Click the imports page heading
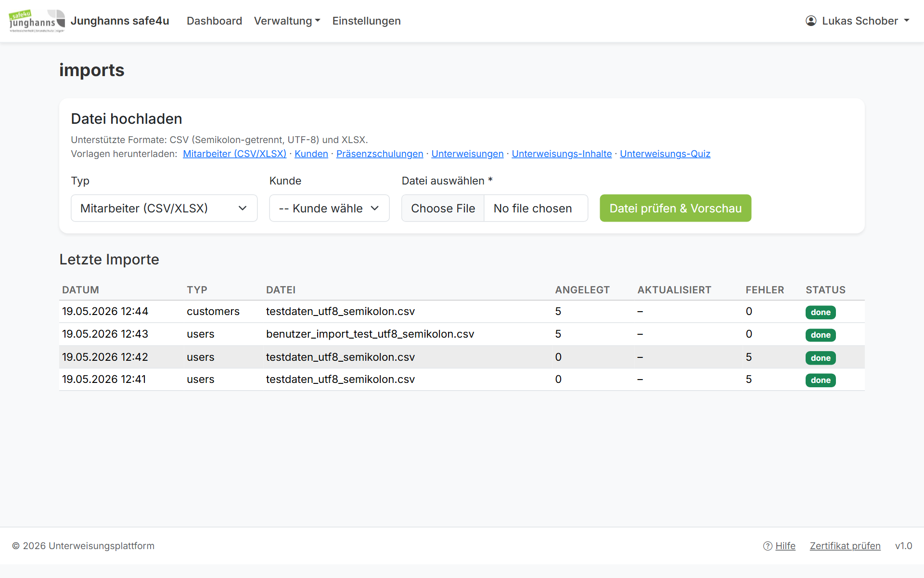This screenshot has width=924, height=578. [x=92, y=70]
